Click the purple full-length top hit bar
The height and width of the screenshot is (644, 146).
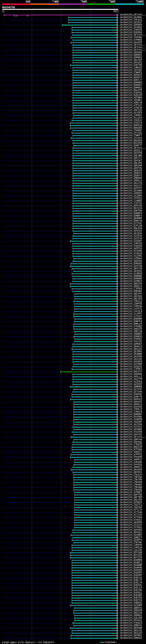(x=61, y=15)
